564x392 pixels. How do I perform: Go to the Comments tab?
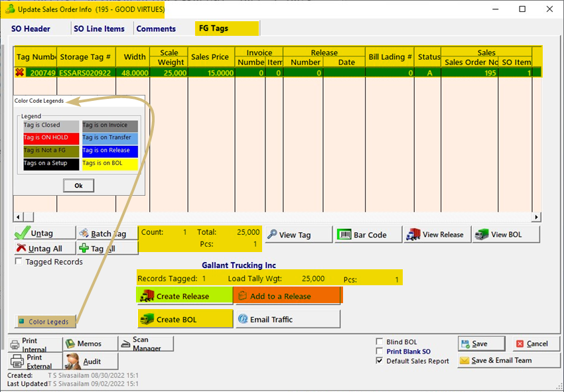pyautogui.click(x=156, y=29)
